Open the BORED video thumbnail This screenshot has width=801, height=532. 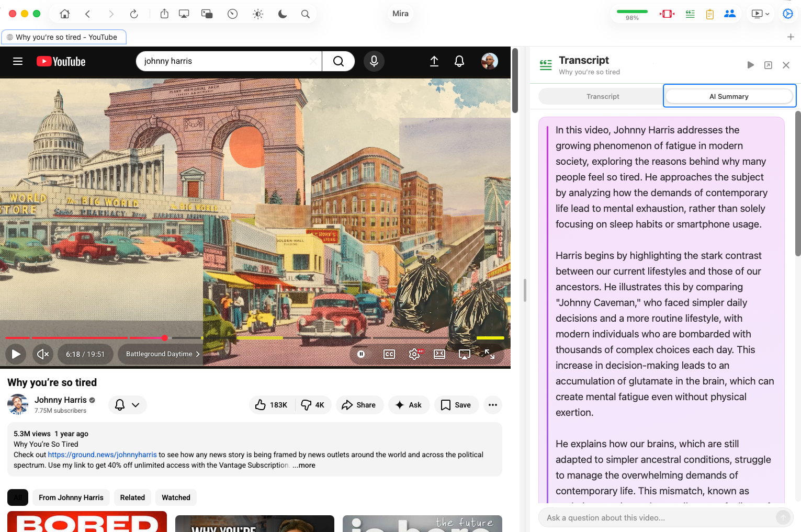87,522
